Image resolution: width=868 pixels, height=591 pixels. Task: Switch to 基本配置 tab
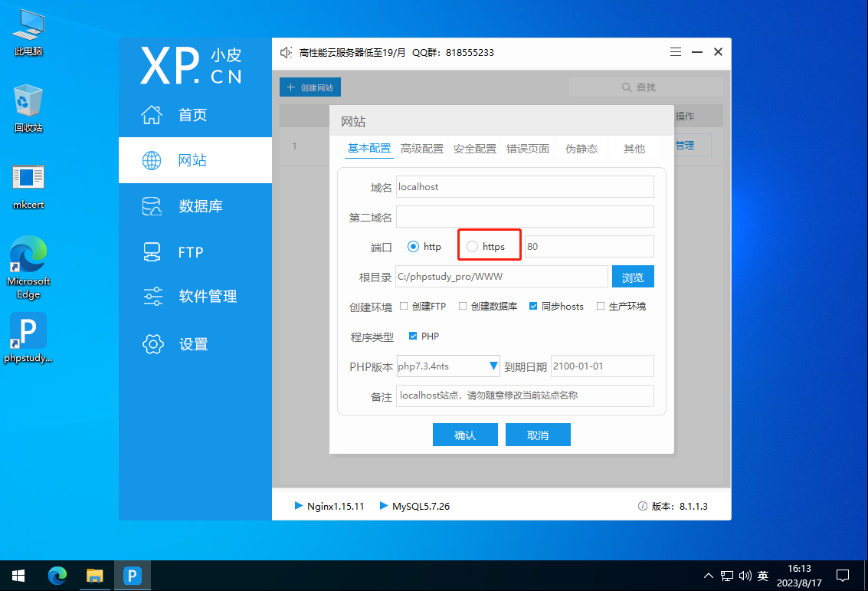tap(369, 149)
